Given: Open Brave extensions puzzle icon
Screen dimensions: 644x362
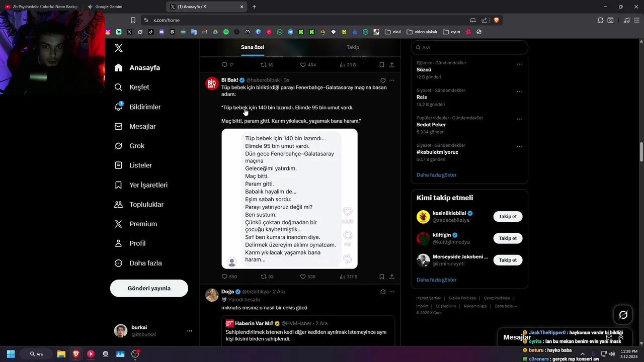Looking at the screenshot, I should (x=600, y=20).
